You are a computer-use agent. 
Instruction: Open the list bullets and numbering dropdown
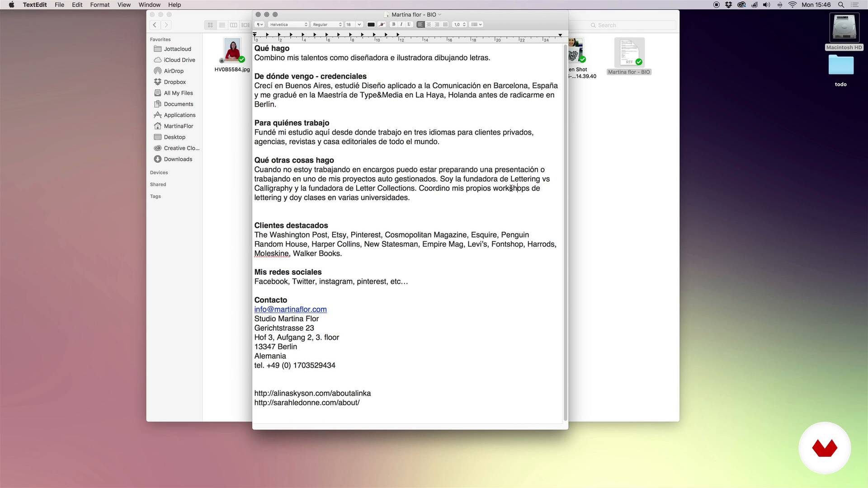click(x=476, y=24)
